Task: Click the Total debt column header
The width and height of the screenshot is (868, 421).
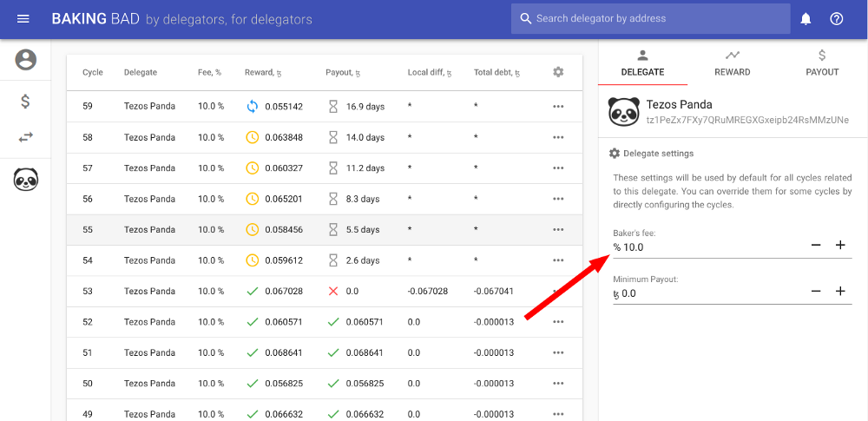Action: [x=496, y=72]
